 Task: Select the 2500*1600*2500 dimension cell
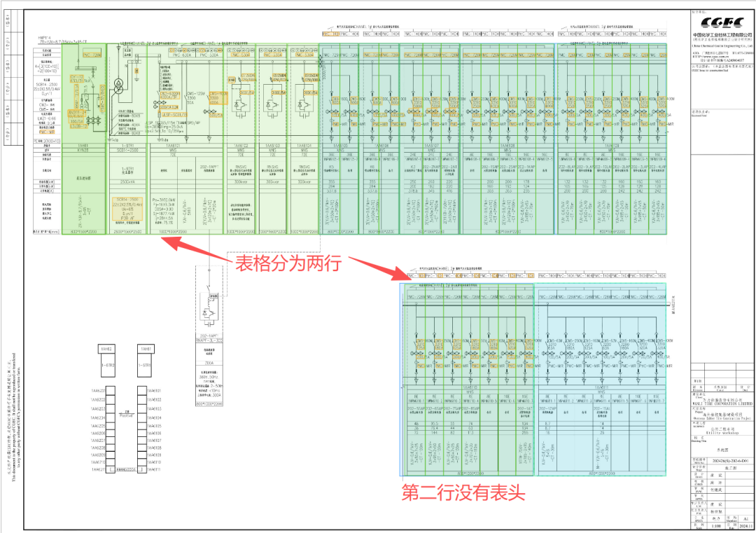click(127, 232)
